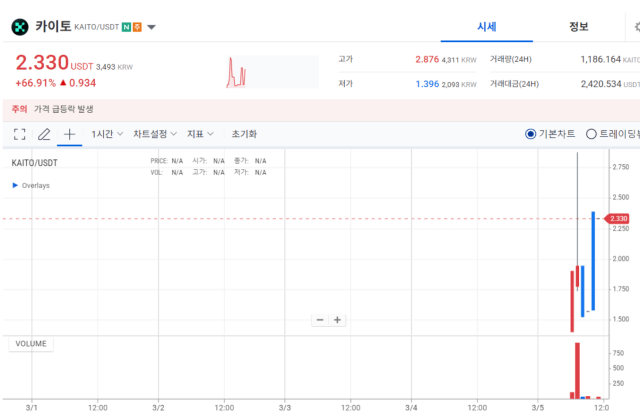This screenshot has width=640, height=413.
Task: Click the 초기화 reset button
Action: pyautogui.click(x=244, y=133)
